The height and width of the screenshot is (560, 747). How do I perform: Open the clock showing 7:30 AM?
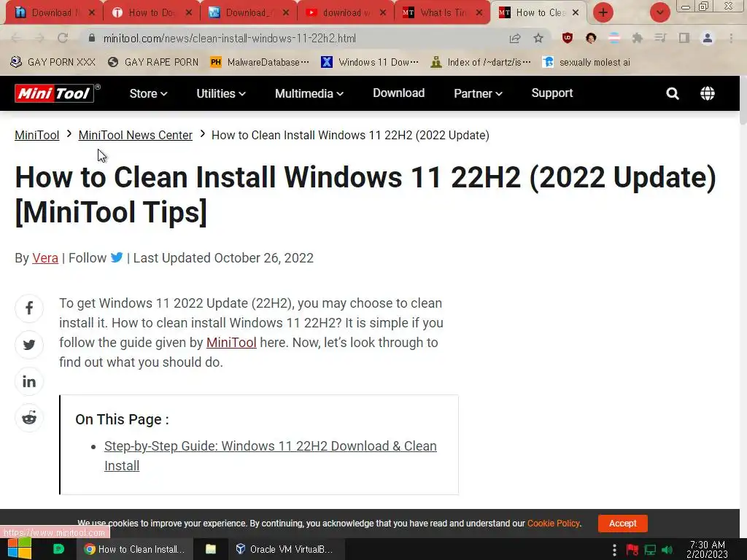click(x=707, y=549)
